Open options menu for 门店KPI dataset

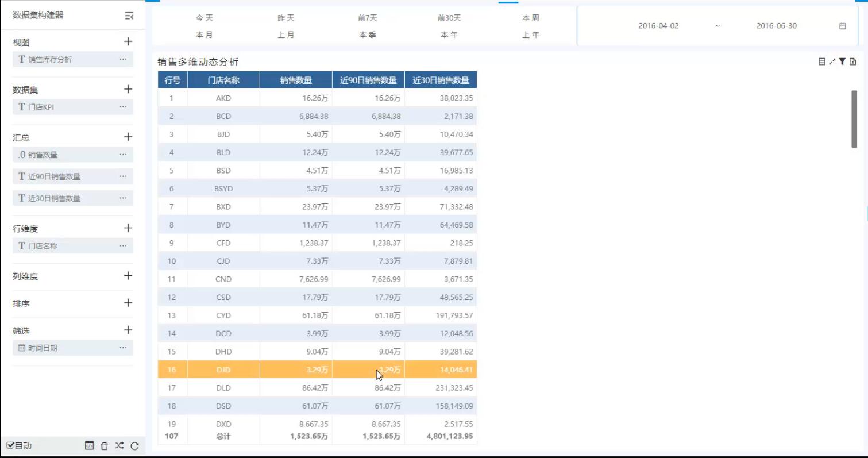point(123,107)
